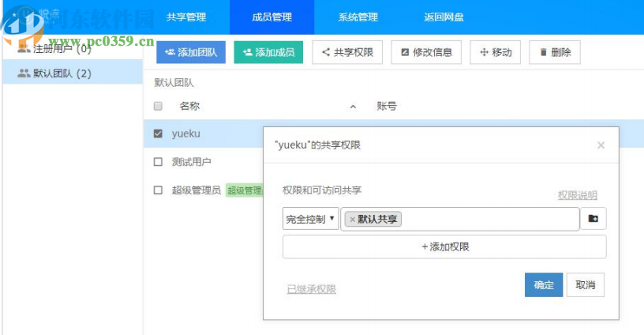The width and height of the screenshot is (644, 335).
Task: Confirm with the 确定 button
Action: pyautogui.click(x=544, y=285)
